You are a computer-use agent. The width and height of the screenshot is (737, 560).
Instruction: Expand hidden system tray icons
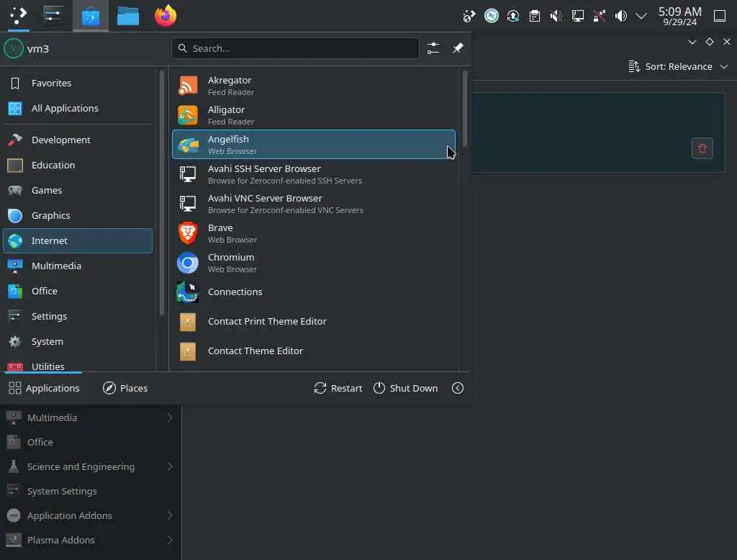[x=641, y=16]
